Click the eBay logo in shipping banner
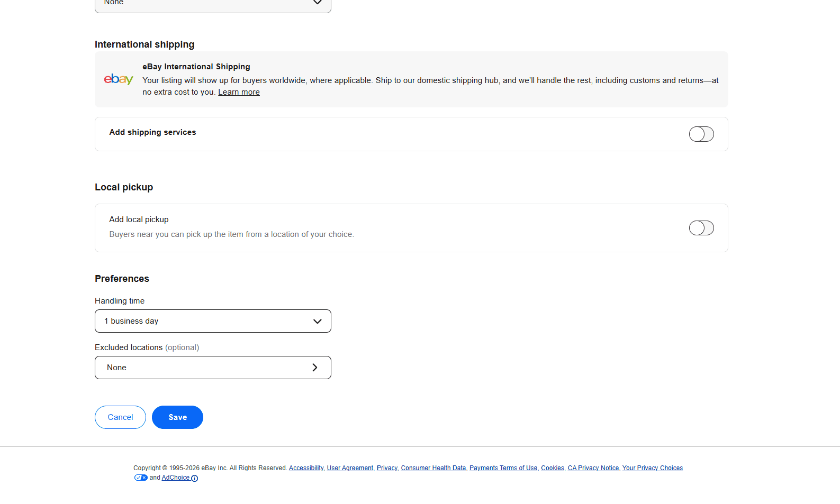The image size is (840, 504). click(119, 79)
